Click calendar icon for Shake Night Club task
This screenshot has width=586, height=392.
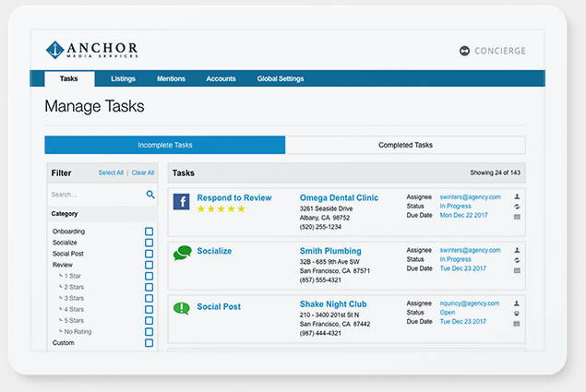point(517,324)
